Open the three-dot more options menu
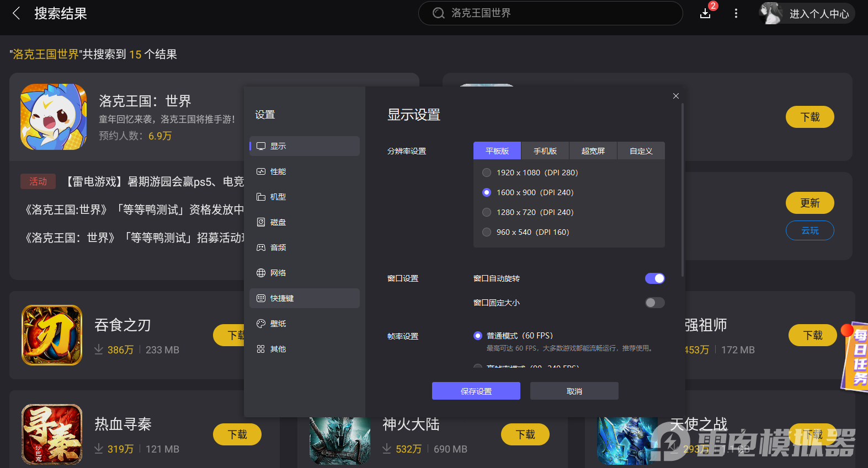Image resolution: width=868 pixels, height=468 pixels. (736, 13)
